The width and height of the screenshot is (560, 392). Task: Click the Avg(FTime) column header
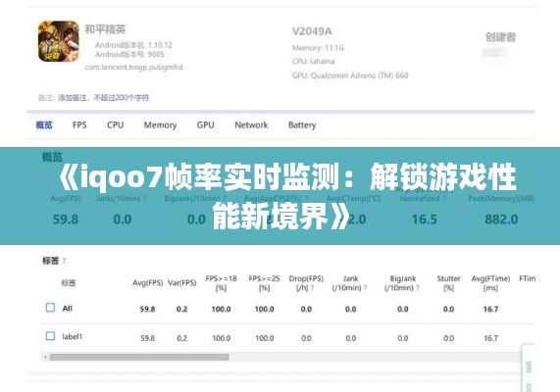[490, 283]
